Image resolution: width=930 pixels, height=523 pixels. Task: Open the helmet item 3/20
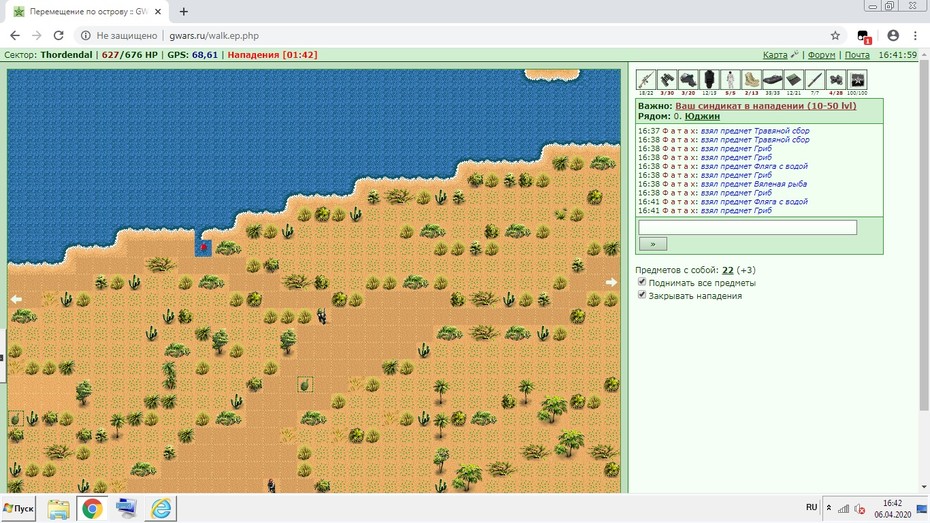[688, 79]
